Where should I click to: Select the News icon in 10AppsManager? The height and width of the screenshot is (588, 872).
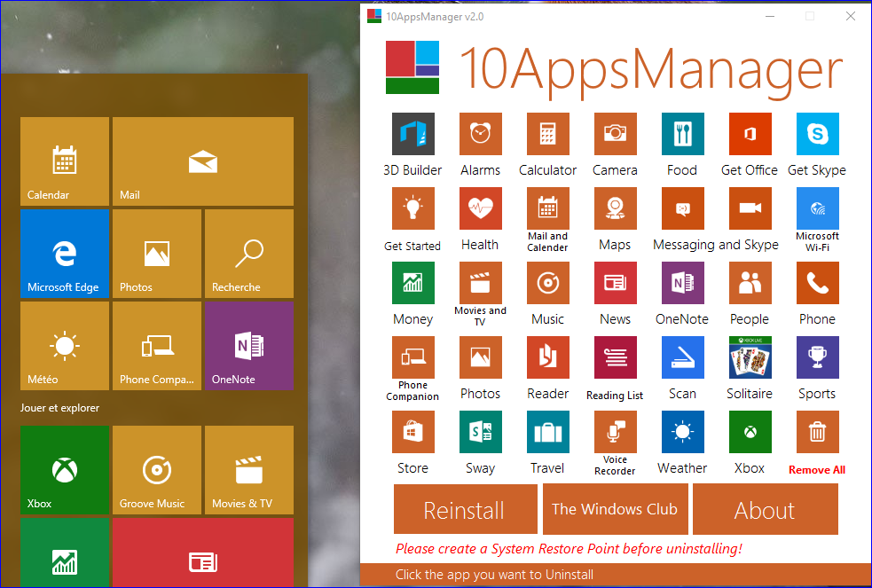pyautogui.click(x=615, y=283)
